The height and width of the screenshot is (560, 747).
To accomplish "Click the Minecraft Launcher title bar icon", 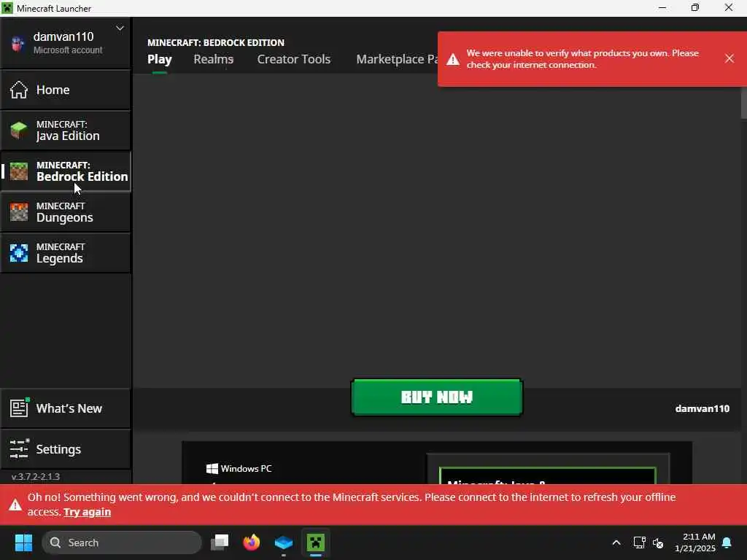I will click(7, 8).
